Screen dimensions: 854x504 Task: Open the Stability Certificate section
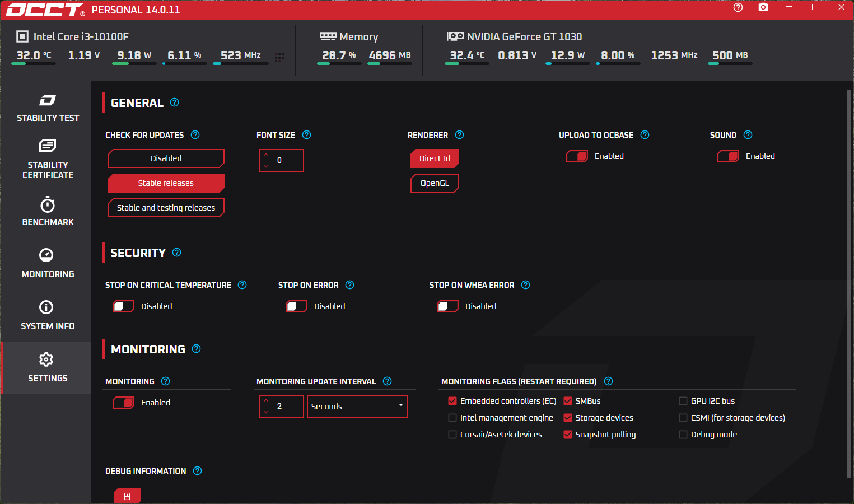coord(48,159)
